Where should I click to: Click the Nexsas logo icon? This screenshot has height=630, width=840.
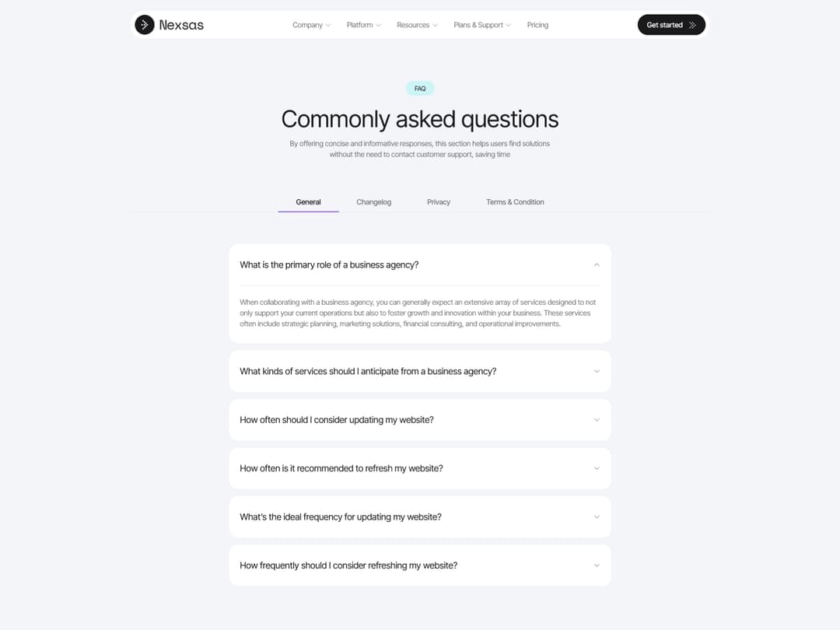tap(144, 25)
